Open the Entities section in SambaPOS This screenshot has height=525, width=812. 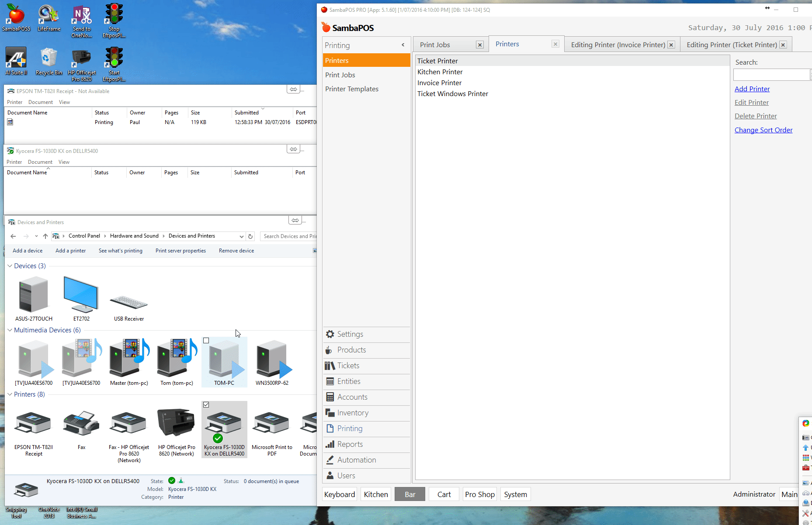click(366, 381)
